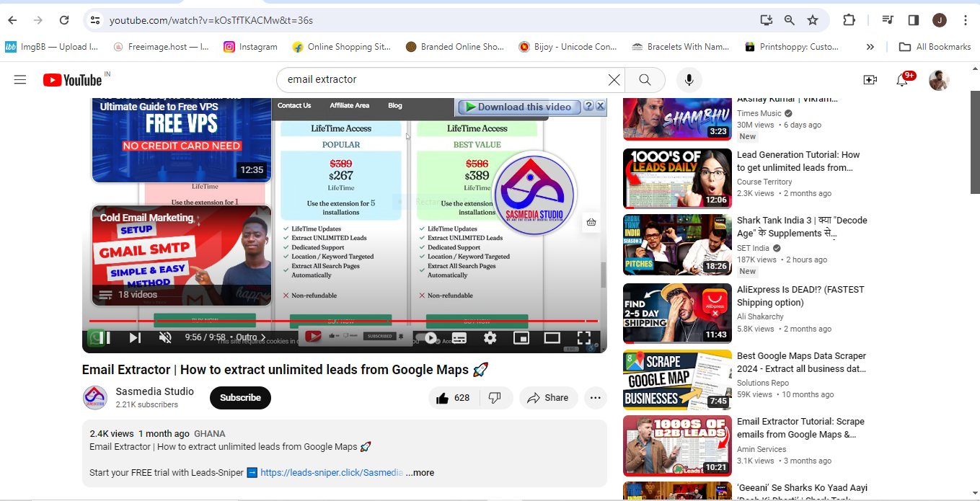Open the leads-sniper.click link
This screenshot has height=501, width=980.
click(332, 473)
